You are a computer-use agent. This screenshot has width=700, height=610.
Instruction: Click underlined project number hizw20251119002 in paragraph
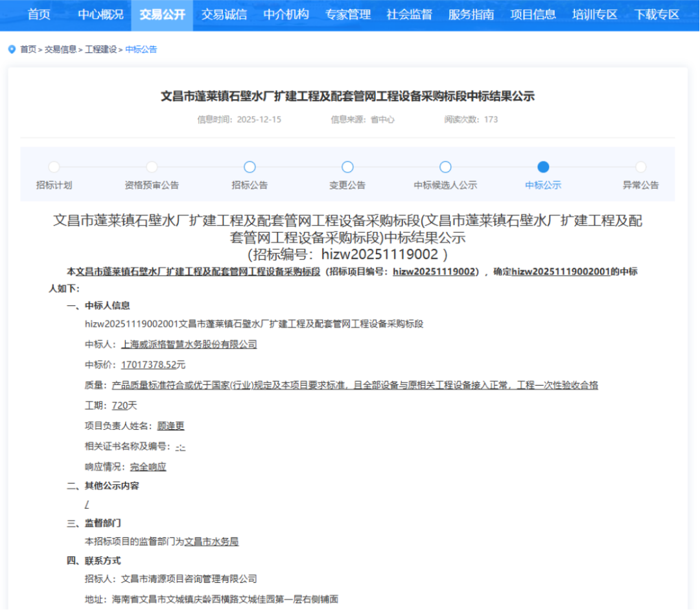[434, 272]
